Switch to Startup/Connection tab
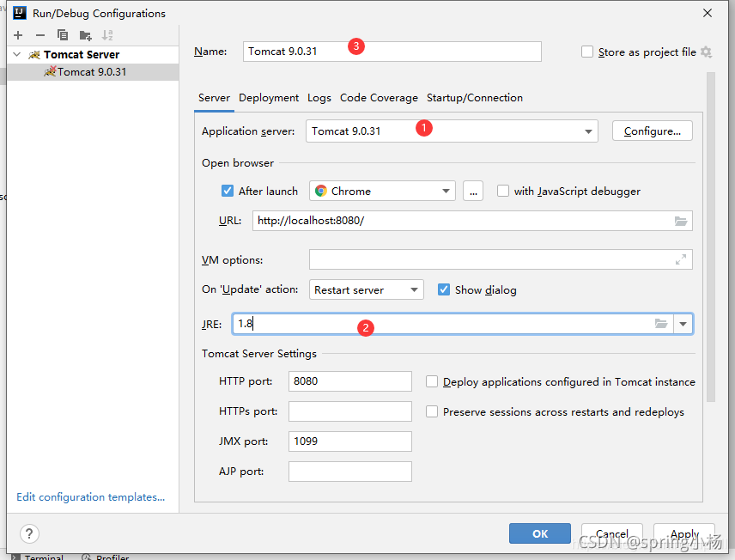 point(474,98)
